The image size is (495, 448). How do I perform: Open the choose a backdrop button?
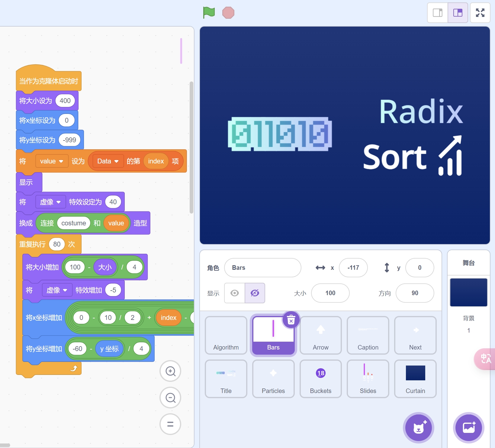pos(469,428)
